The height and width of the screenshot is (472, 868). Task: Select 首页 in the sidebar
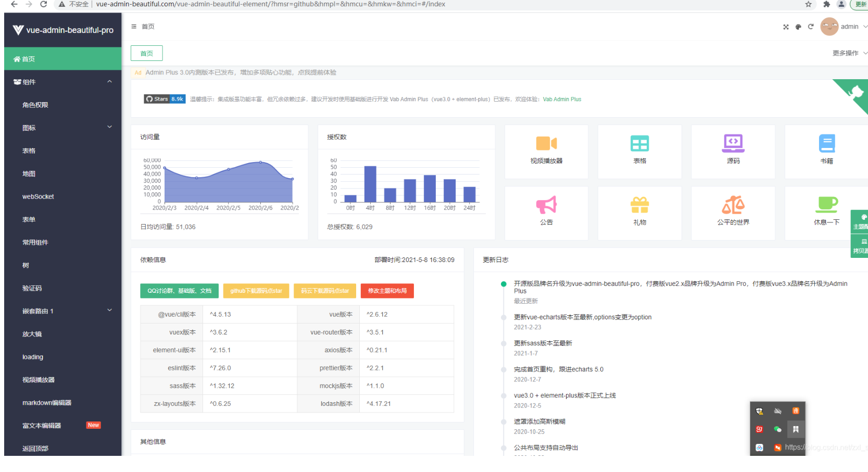tap(63, 59)
